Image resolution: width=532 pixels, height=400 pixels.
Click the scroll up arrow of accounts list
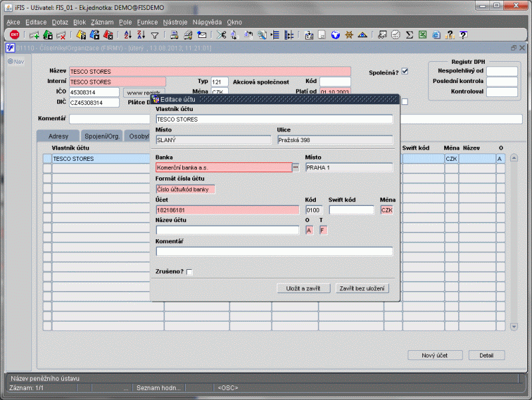tap(513, 157)
